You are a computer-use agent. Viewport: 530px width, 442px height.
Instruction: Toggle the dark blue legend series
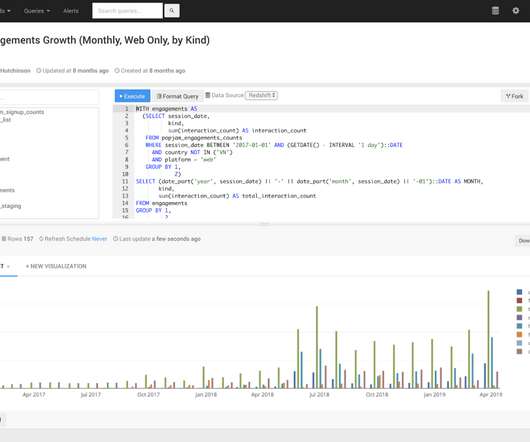pos(519,292)
